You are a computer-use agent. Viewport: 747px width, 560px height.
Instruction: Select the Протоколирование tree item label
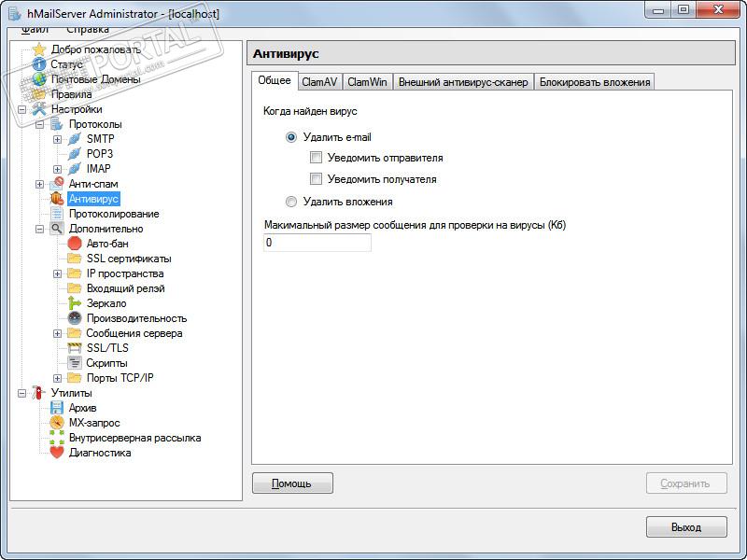114,214
